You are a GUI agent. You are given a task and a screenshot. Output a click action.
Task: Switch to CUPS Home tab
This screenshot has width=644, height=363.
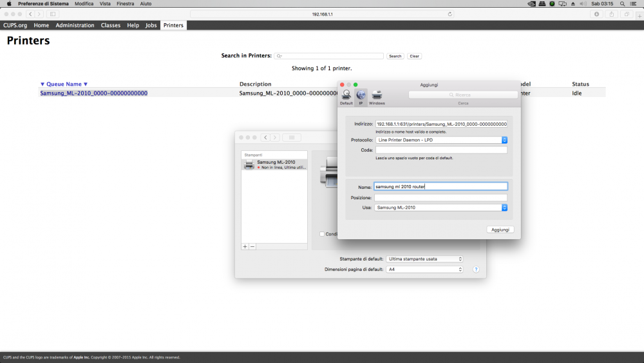click(x=41, y=25)
